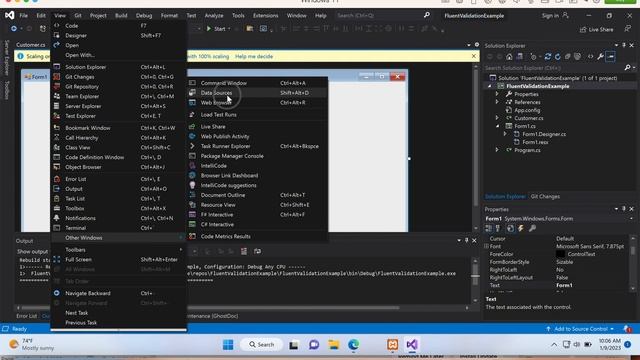Click the Properties panel vertical scrollbar
The width and height of the screenshot is (640, 360).
click(633, 264)
